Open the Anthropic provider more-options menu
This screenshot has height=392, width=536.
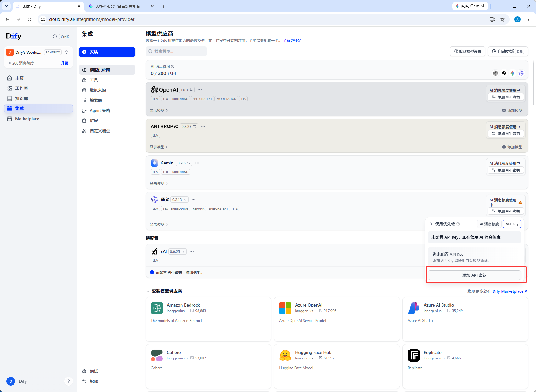[x=203, y=126]
